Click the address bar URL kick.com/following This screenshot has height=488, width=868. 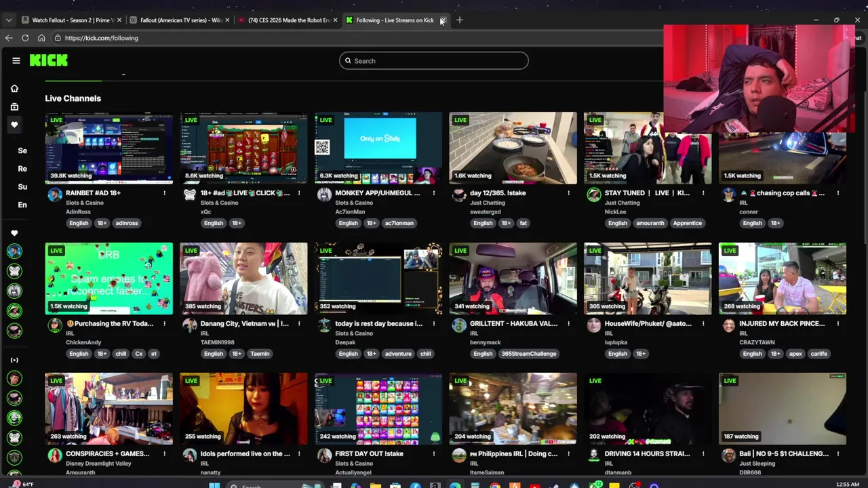click(x=101, y=38)
